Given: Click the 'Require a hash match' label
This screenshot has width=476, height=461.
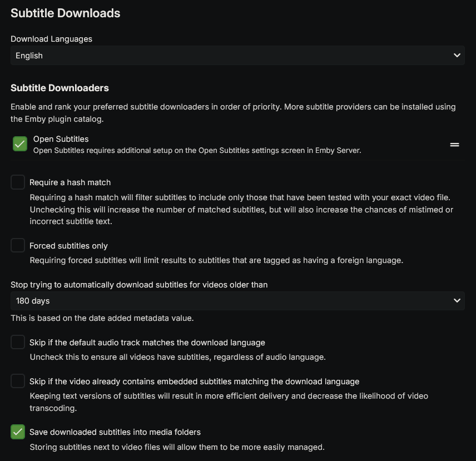Looking at the screenshot, I should click(70, 182).
